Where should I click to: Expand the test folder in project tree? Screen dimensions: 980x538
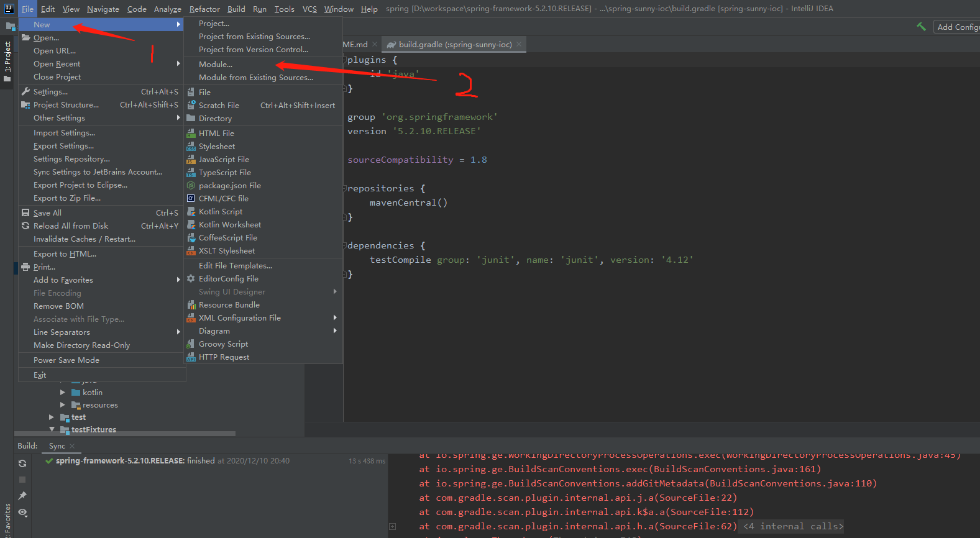pos(52,417)
